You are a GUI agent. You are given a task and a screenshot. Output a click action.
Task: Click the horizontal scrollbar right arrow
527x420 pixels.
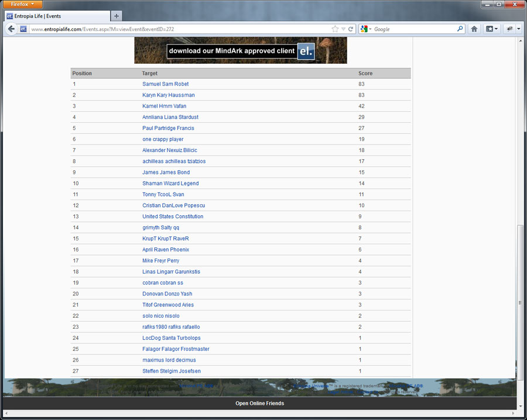coord(513,414)
